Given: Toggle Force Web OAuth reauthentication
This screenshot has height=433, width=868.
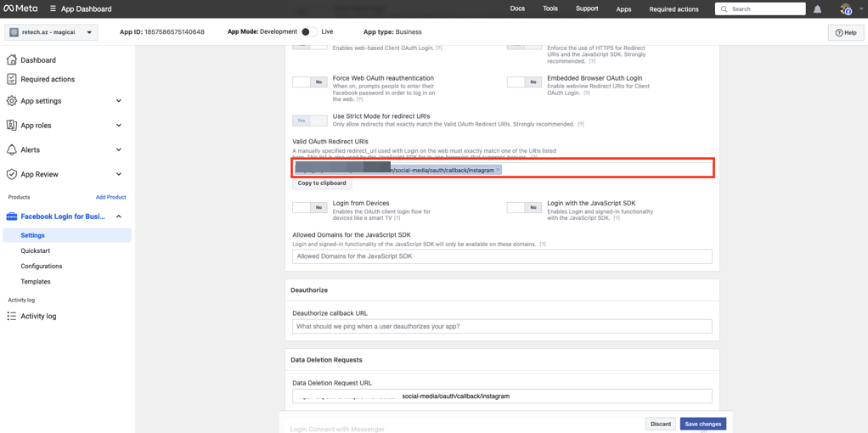Looking at the screenshot, I should tap(309, 82).
